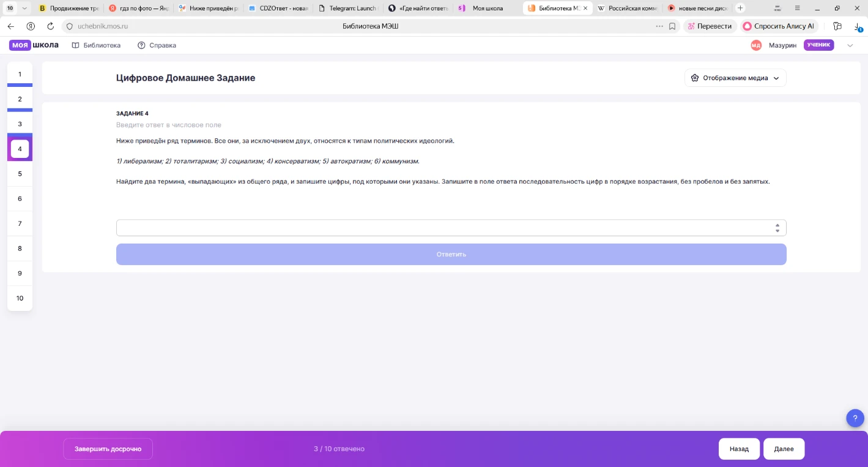The image size is (868, 467).
Task: Open new browser tab with plus icon
Action: click(x=740, y=8)
